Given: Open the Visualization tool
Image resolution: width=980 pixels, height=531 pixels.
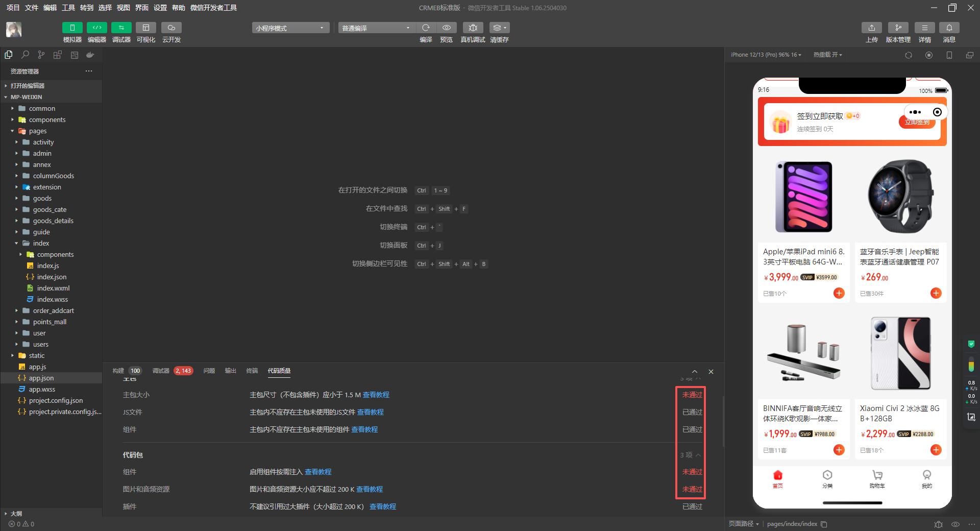Looking at the screenshot, I should (146, 28).
